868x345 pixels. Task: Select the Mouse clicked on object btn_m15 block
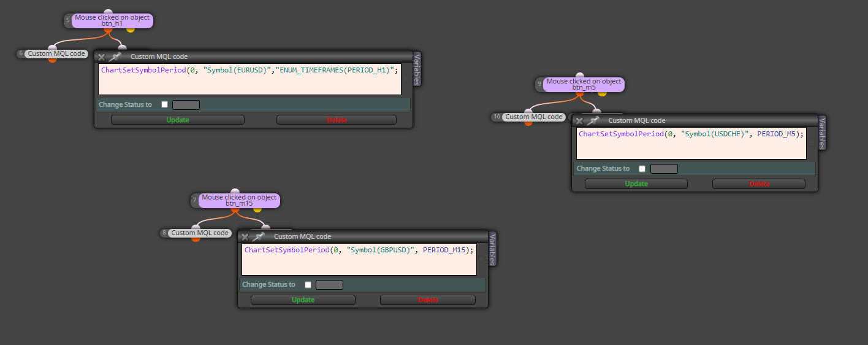[239, 200]
